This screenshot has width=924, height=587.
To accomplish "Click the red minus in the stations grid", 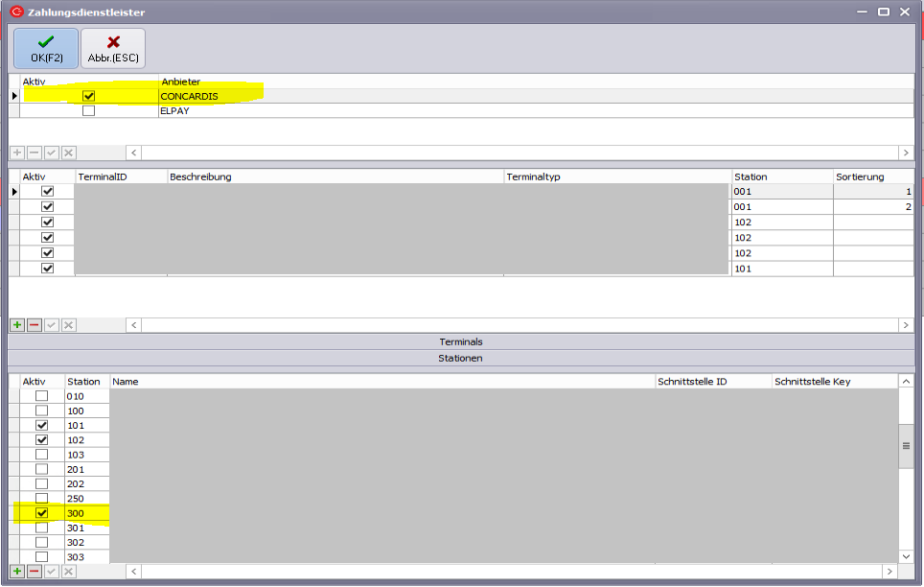I will 35,572.
